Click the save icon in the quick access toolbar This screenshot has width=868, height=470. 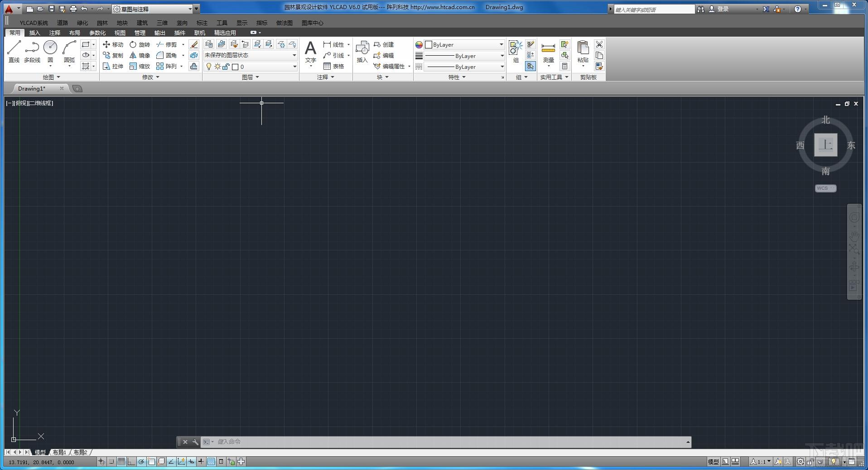point(51,9)
